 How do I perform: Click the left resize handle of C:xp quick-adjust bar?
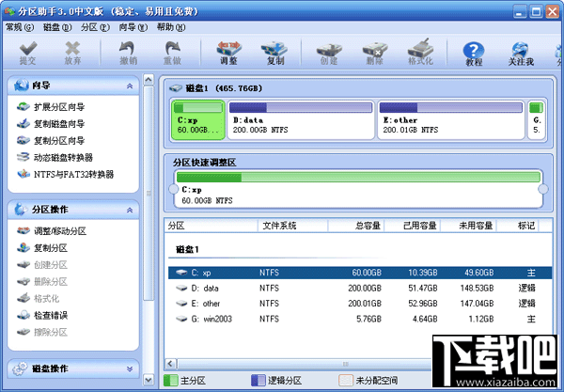tap(173, 189)
